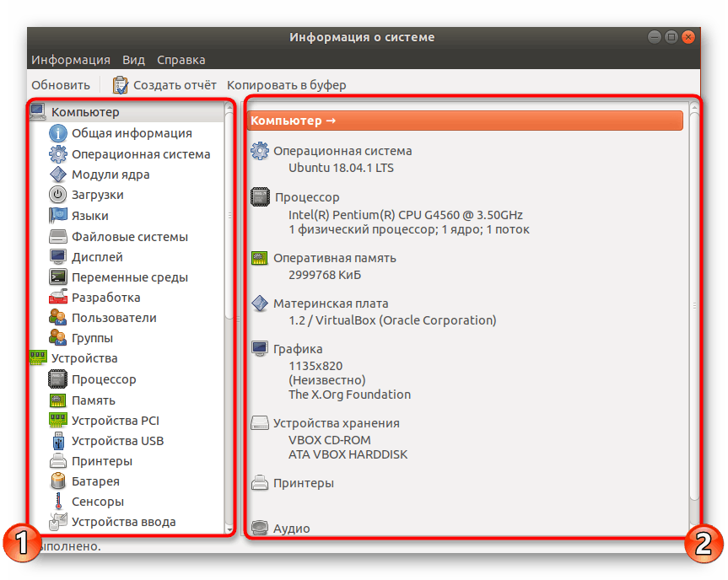Click Копировать в буфер button
The height and width of the screenshot is (580, 728).
click(287, 85)
